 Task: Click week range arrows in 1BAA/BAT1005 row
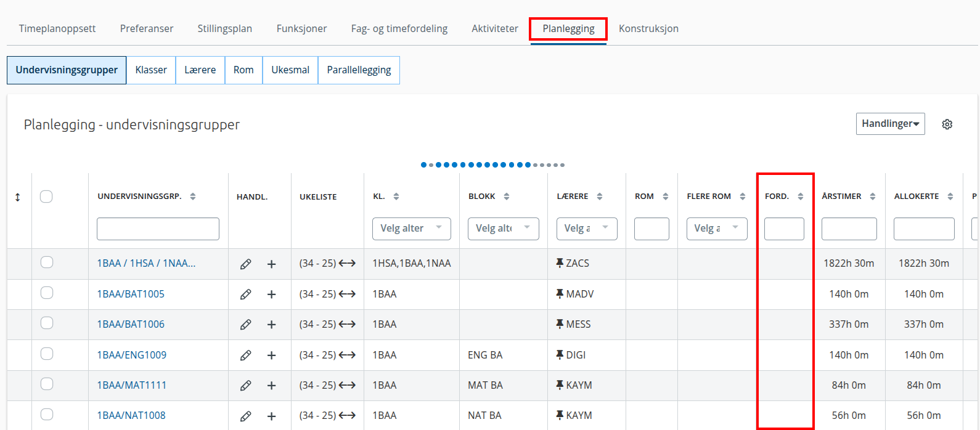tap(347, 294)
